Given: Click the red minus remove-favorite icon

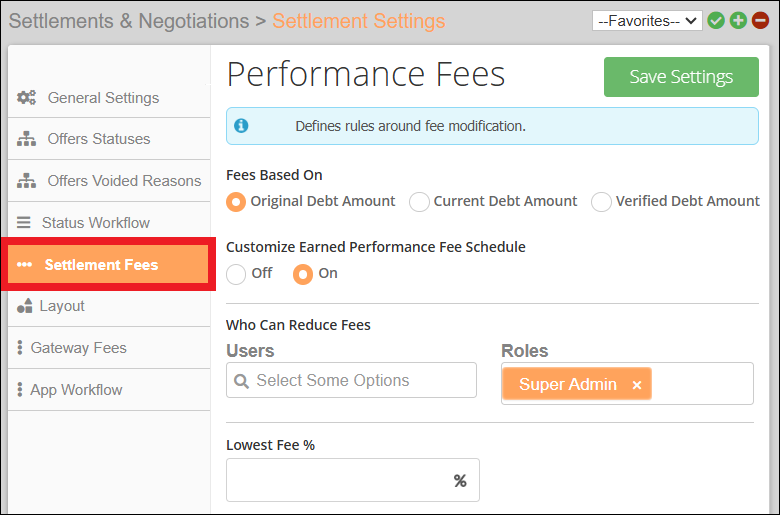Looking at the screenshot, I should tap(761, 21).
